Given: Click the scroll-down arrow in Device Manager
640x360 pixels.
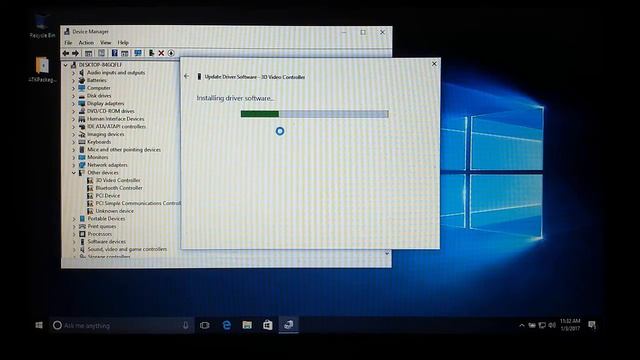Looking at the screenshot, I should (x=387, y=253).
